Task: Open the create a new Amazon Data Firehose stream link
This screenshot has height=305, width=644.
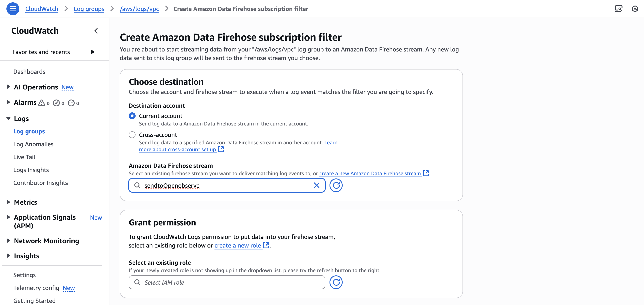Action: 370,173
